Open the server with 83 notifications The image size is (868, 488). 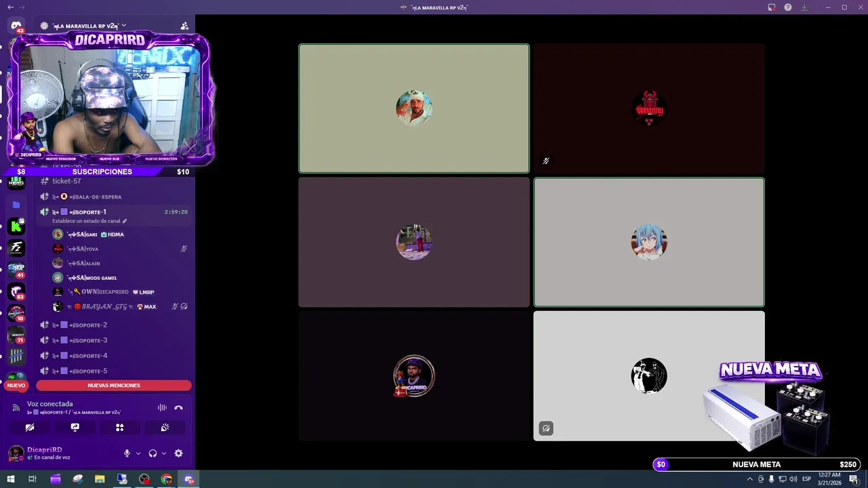pyautogui.click(x=16, y=291)
